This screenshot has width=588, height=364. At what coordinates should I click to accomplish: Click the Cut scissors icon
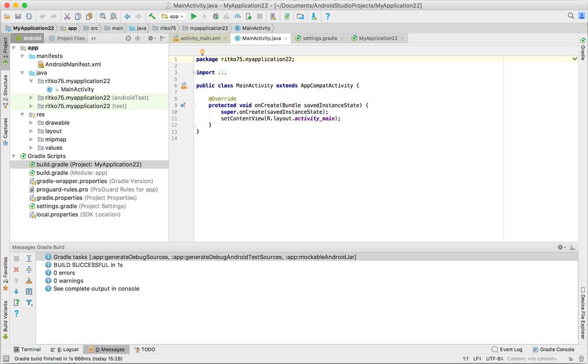(67, 17)
